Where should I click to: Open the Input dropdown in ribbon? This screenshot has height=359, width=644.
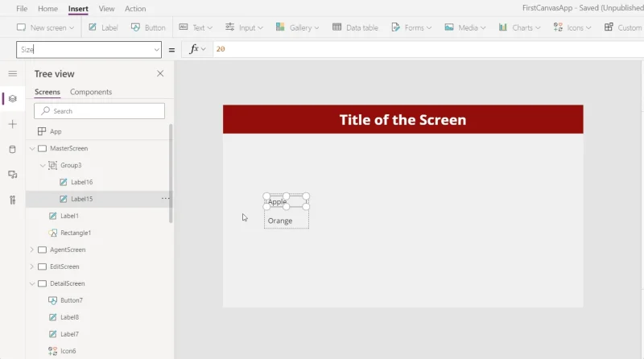[x=244, y=27]
